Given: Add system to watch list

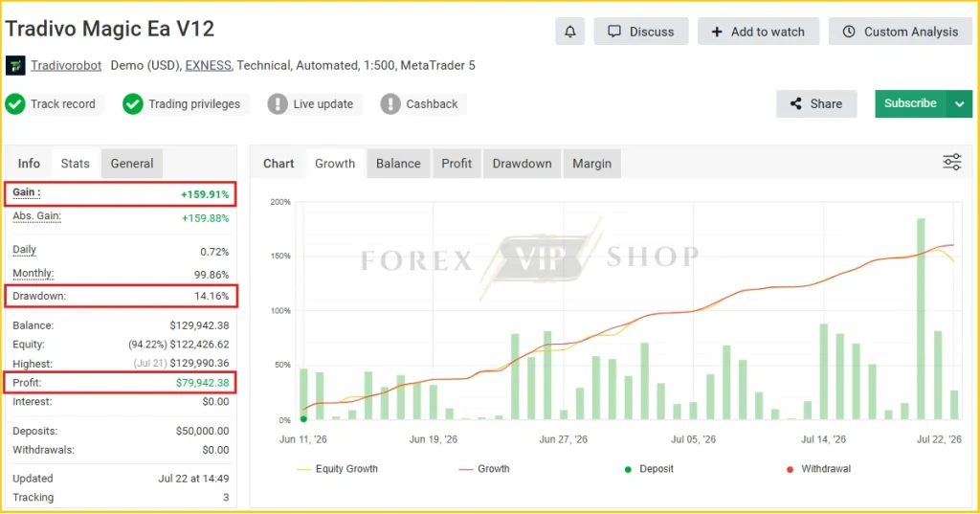Looking at the screenshot, I should [x=758, y=32].
